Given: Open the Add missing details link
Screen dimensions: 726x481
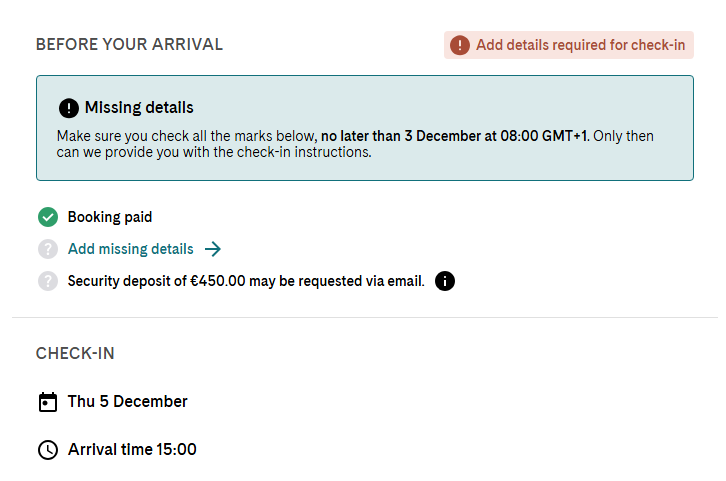Looking at the screenshot, I should click(x=131, y=249).
